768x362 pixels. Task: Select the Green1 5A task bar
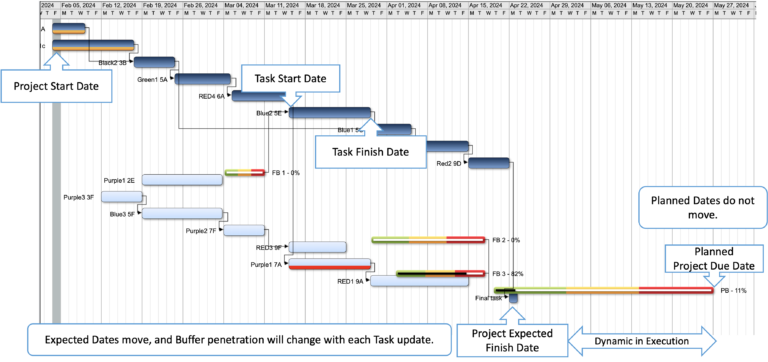203,79
